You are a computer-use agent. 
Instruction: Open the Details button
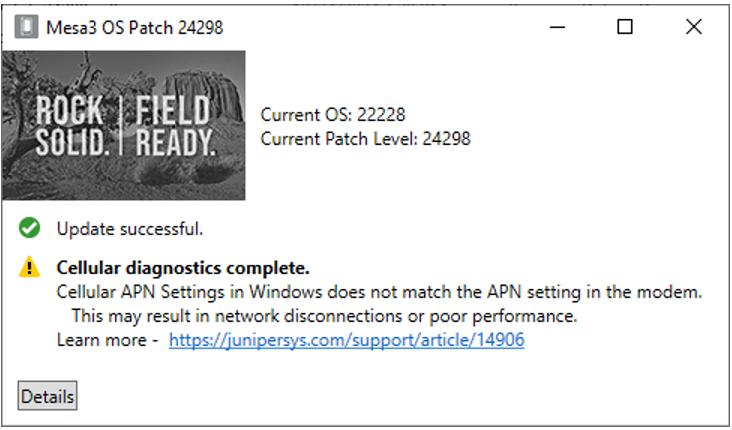(47, 396)
